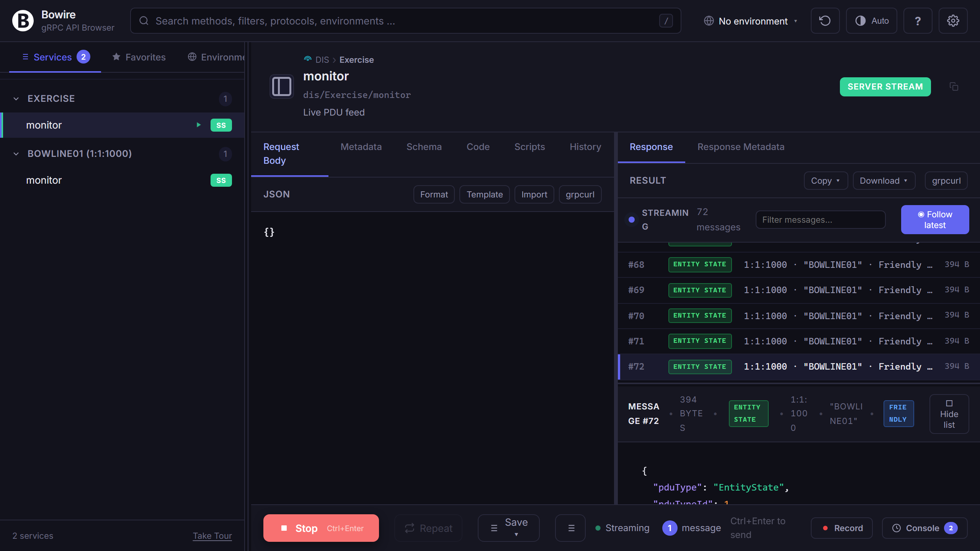
Task: Click the Import button
Action: coord(534,194)
